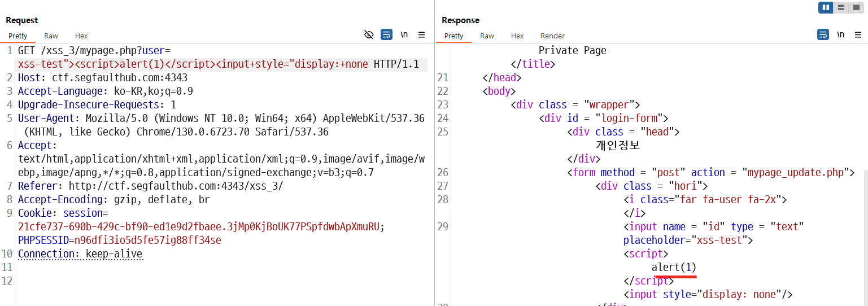Click the div class = "hori" line
The image size is (868, 306).
pos(652,186)
